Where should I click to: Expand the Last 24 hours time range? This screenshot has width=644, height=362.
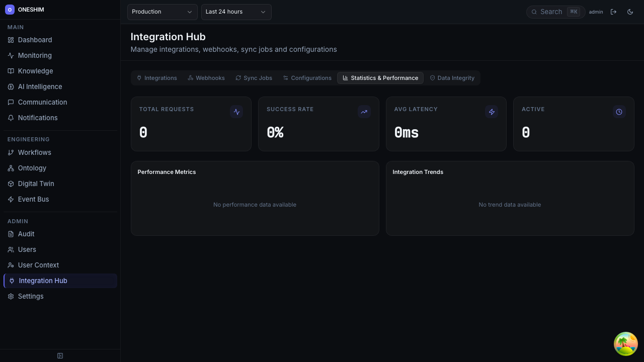[x=236, y=12]
